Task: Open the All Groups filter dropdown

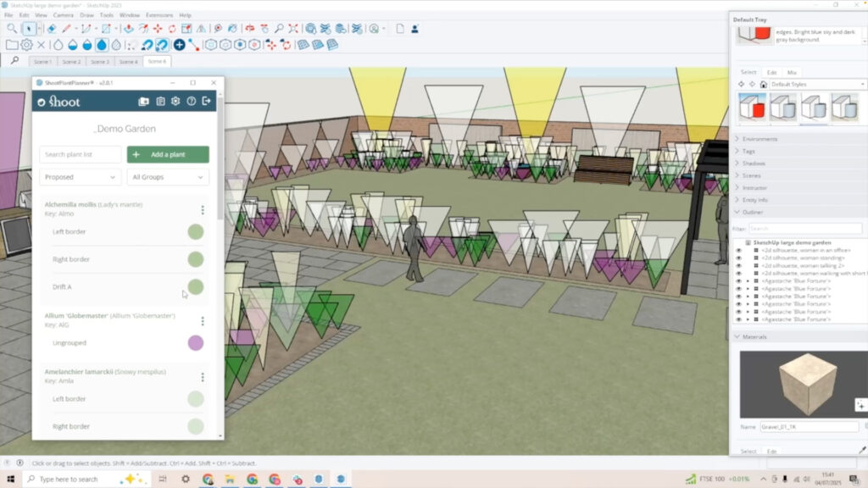Action: pos(167,177)
